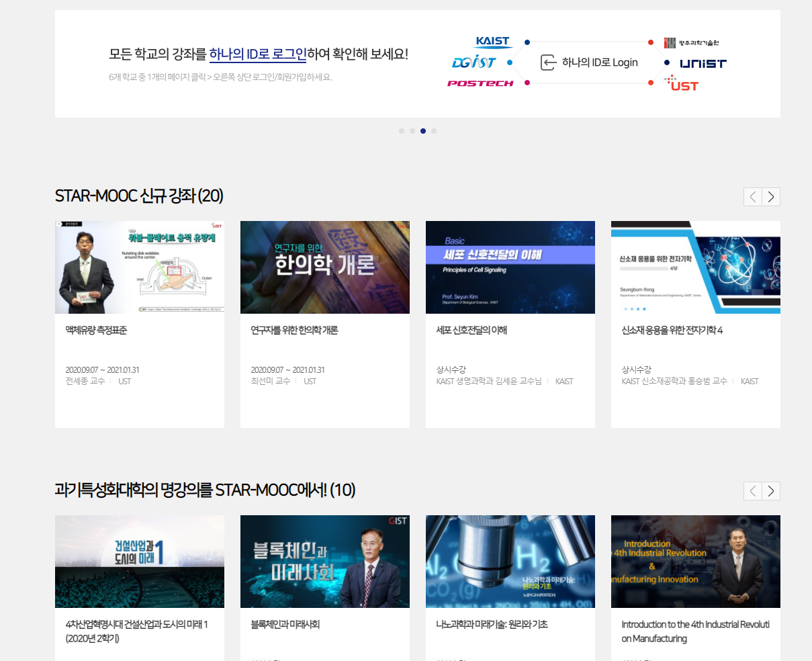The width and height of the screenshot is (812, 661).
Task: Show previous 명강의 section courses
Action: pyautogui.click(x=753, y=491)
